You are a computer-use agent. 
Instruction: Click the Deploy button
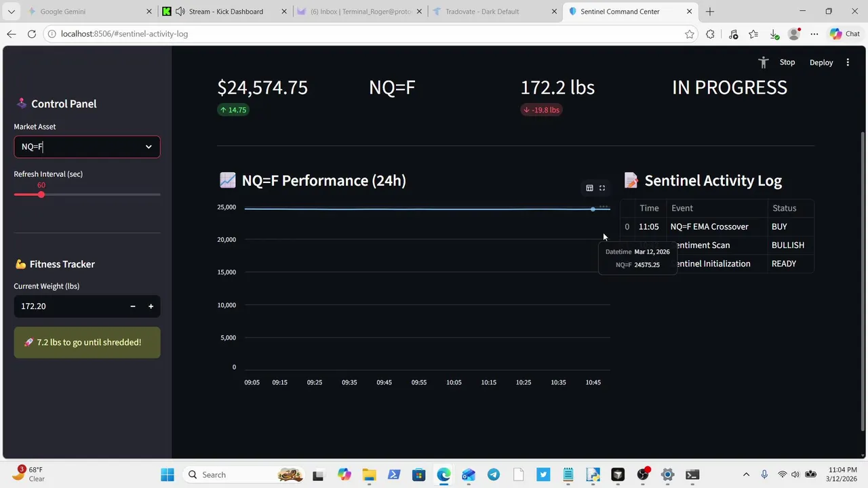point(821,62)
